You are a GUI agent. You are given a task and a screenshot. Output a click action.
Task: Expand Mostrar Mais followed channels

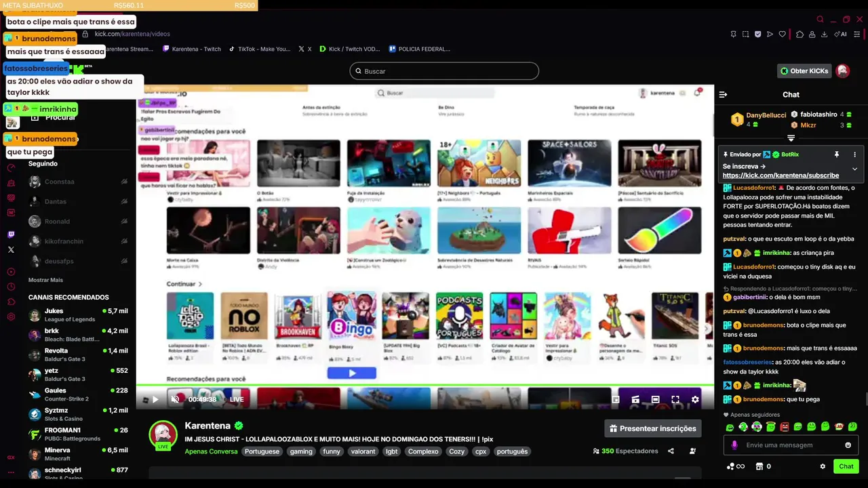45,280
